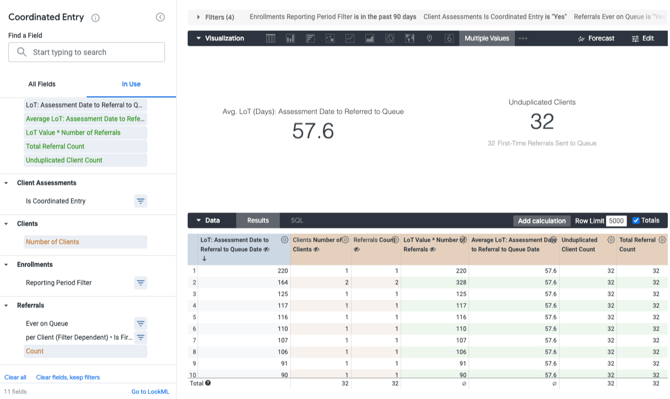This screenshot has height=399, width=670.
Task: Click the search magnifier icon
Action: [x=21, y=52]
